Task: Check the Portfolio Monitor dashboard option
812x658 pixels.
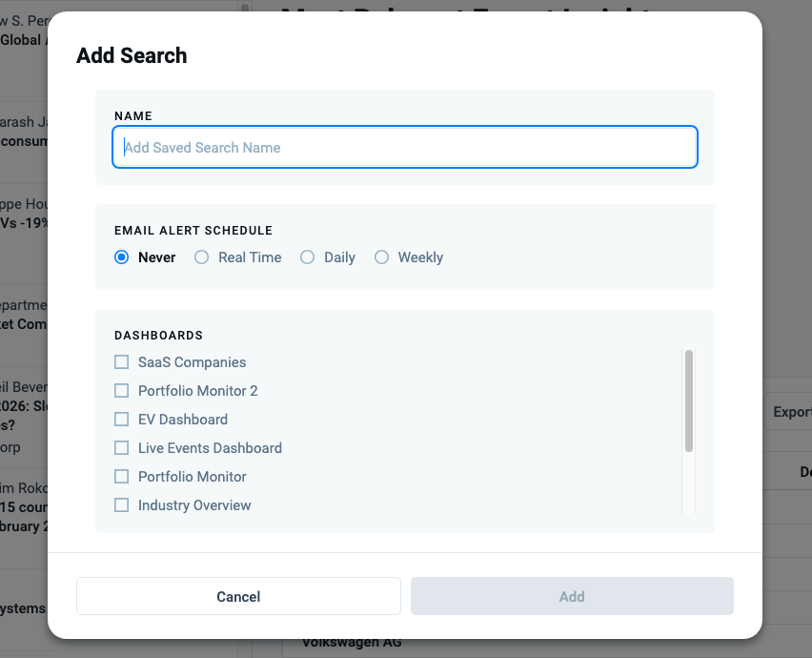Action: (121, 477)
